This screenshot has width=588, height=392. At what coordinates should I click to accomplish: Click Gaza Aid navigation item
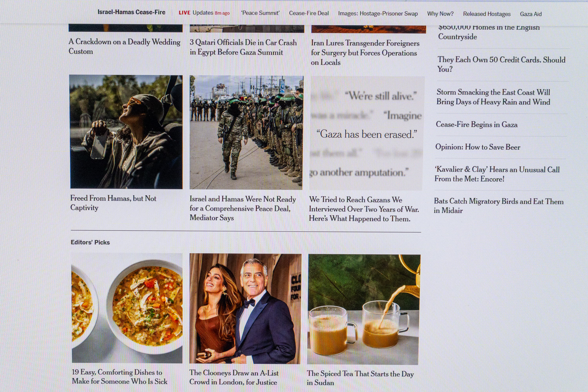(531, 14)
